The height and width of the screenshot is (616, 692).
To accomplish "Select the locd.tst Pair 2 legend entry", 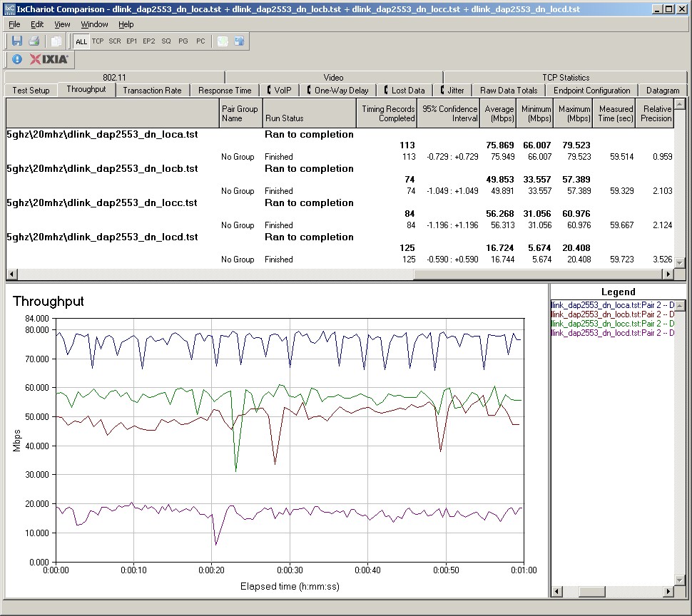I will click(x=613, y=333).
